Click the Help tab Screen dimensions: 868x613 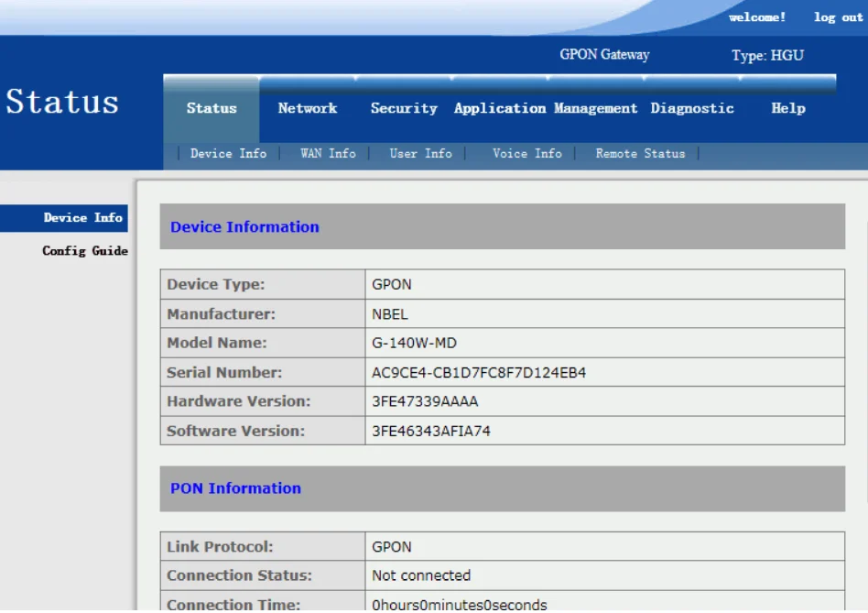pyautogui.click(x=787, y=108)
